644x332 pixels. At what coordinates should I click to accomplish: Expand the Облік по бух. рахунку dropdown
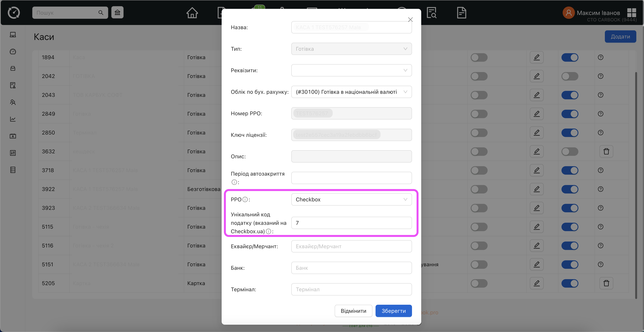[x=351, y=92]
